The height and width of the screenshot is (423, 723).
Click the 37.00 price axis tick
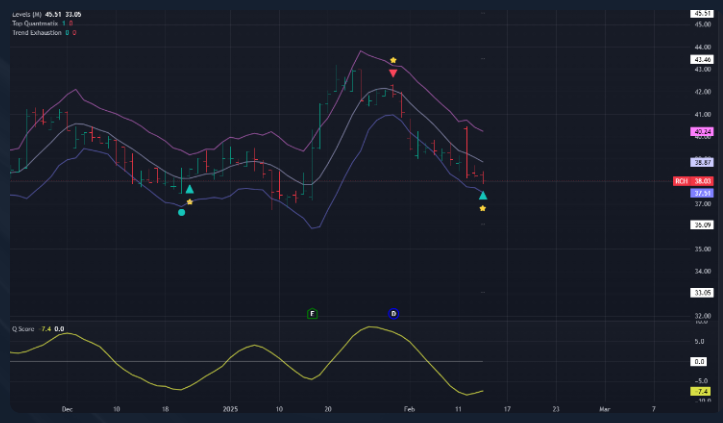click(x=703, y=203)
